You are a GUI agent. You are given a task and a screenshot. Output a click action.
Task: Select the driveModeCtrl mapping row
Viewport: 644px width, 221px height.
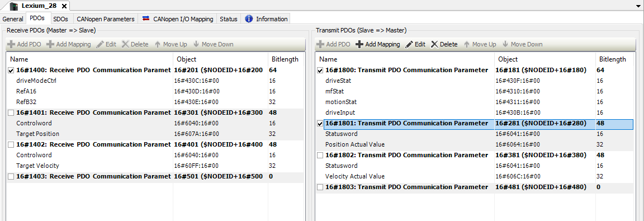156,81
